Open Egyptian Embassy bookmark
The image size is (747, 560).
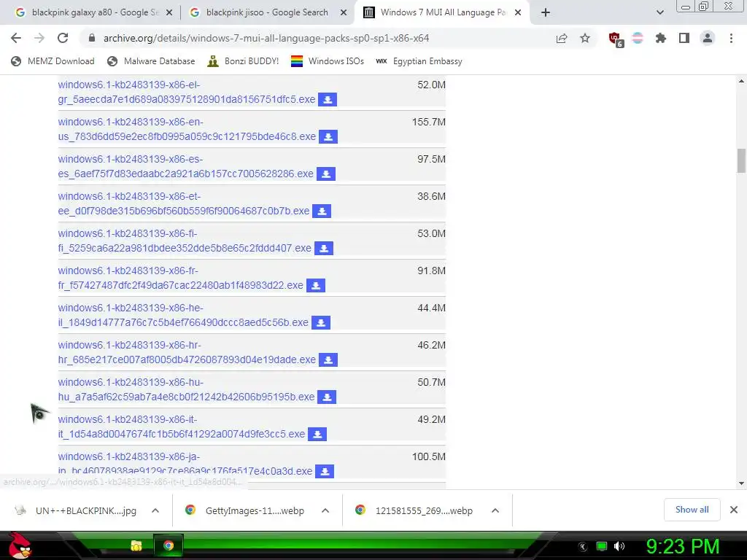pyautogui.click(x=419, y=61)
